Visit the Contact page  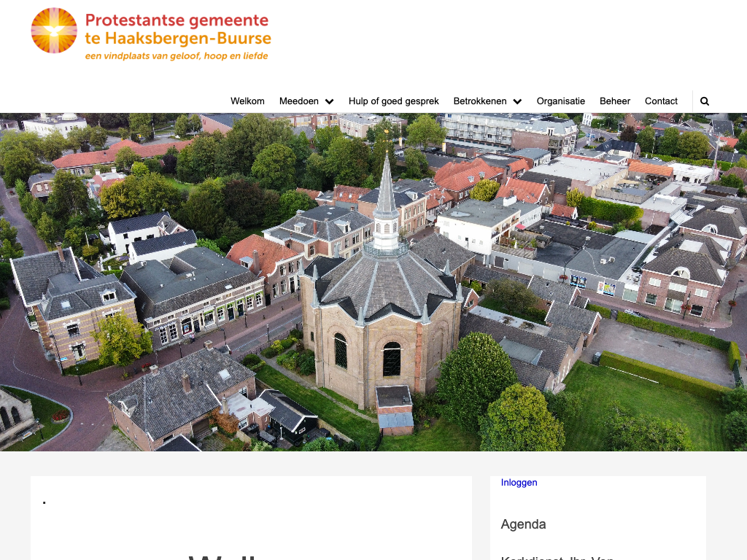(661, 101)
